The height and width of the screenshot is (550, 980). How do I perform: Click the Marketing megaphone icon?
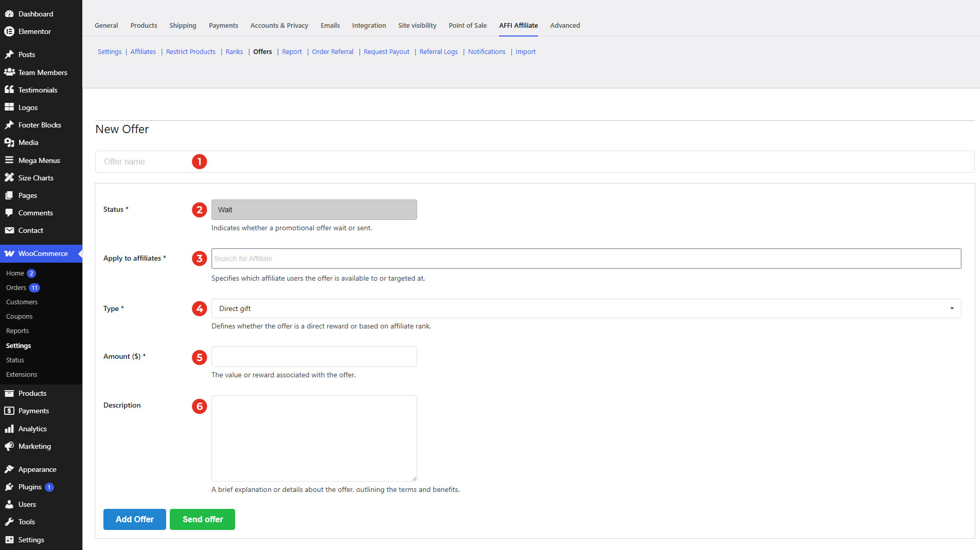pyautogui.click(x=9, y=446)
